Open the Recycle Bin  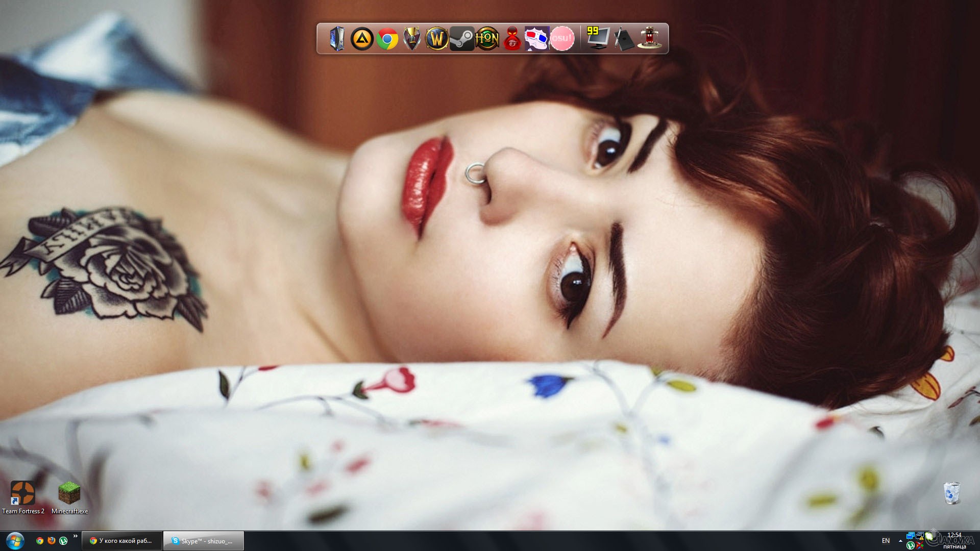pos(952,493)
